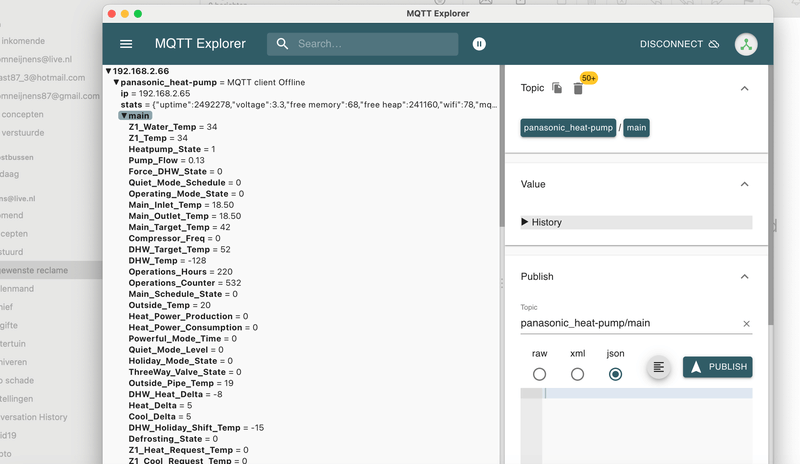The image size is (800, 464).
Task: Select the ThreeWay_Valve_State row
Action: 185,372
